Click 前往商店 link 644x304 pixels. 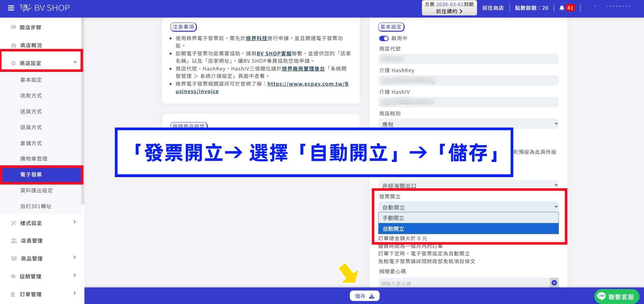pos(493,8)
